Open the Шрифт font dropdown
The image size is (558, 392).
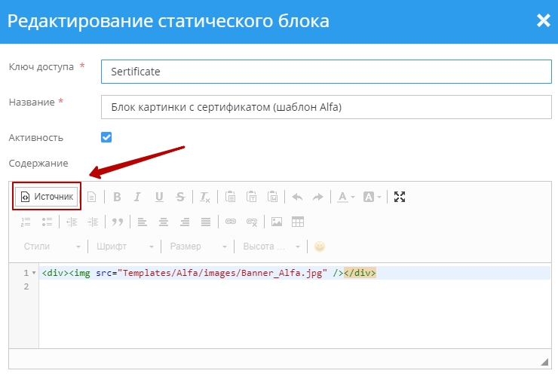pyautogui.click(x=125, y=247)
